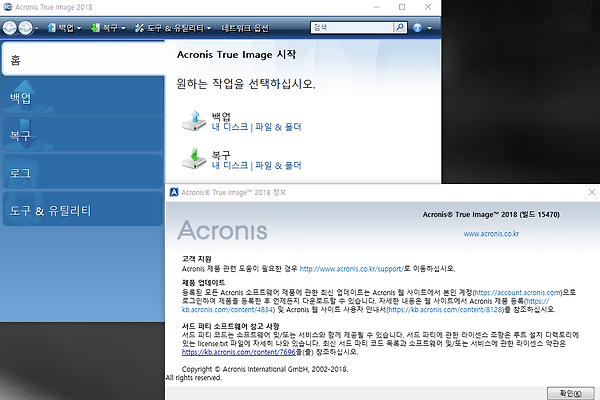
Task: Select the 복구 sidebar item
Action: pos(83,134)
